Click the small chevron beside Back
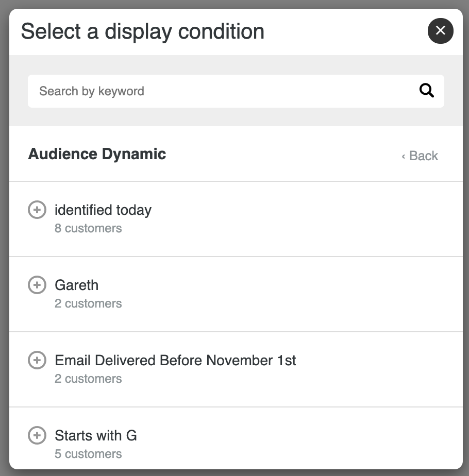Viewport: 469px width, 476px height. pos(404,156)
